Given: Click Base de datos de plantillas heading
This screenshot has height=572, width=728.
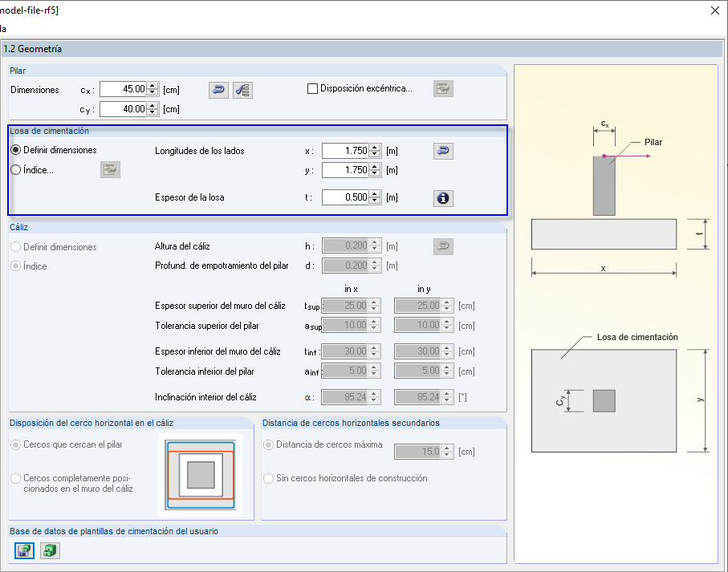Looking at the screenshot, I should click(x=114, y=531).
